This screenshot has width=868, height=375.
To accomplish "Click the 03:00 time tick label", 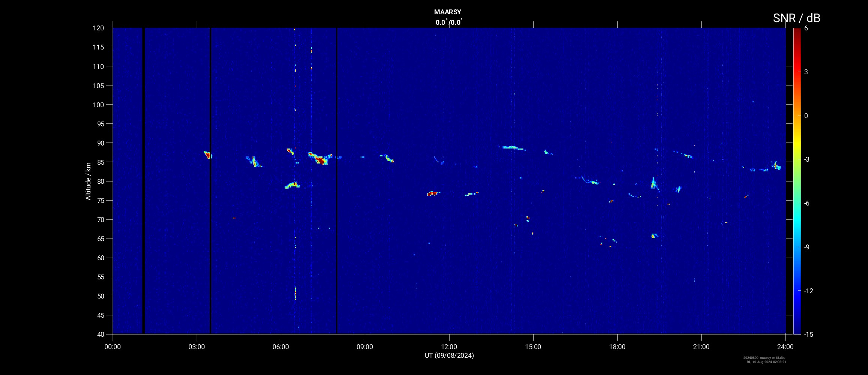I will click(197, 347).
